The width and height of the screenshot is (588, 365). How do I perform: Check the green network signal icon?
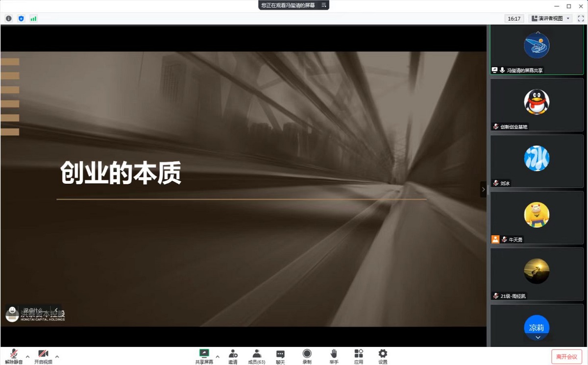pyautogui.click(x=33, y=19)
